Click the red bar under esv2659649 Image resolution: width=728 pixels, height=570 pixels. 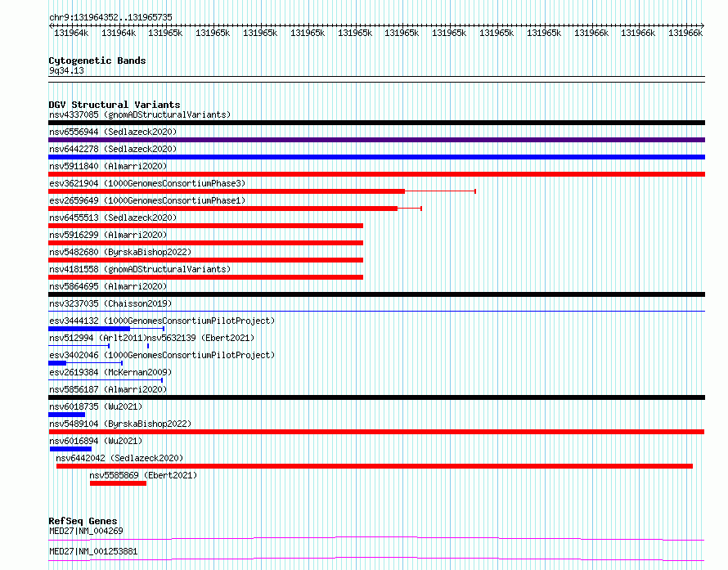click(222, 209)
